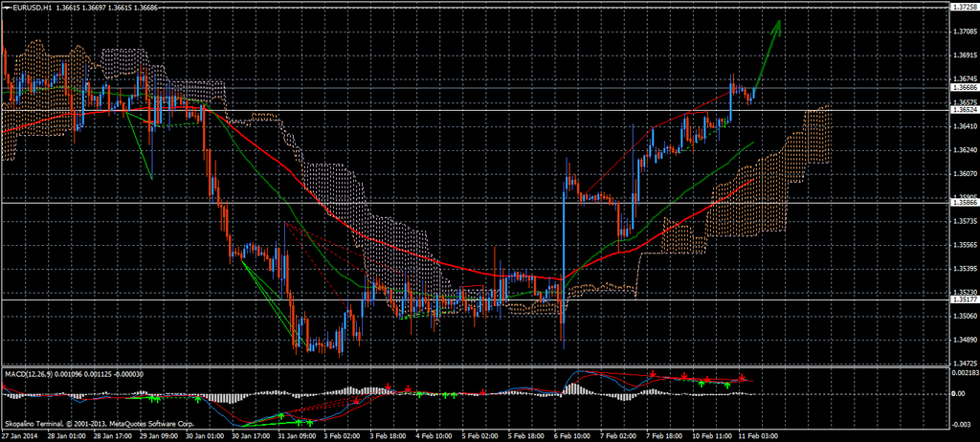Click the last red MACD arrow near 11 Feb
The height and width of the screenshot is (442, 980).
point(742,378)
